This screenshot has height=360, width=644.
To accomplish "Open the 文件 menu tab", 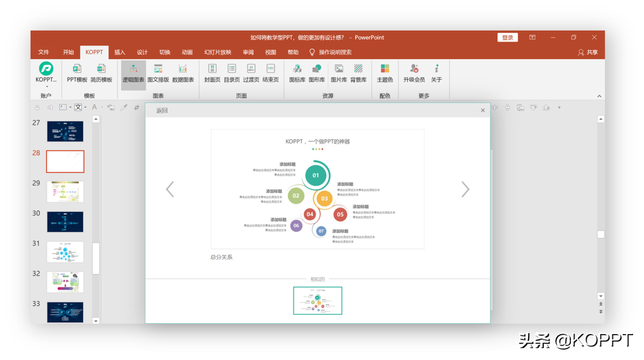I will pos(44,52).
